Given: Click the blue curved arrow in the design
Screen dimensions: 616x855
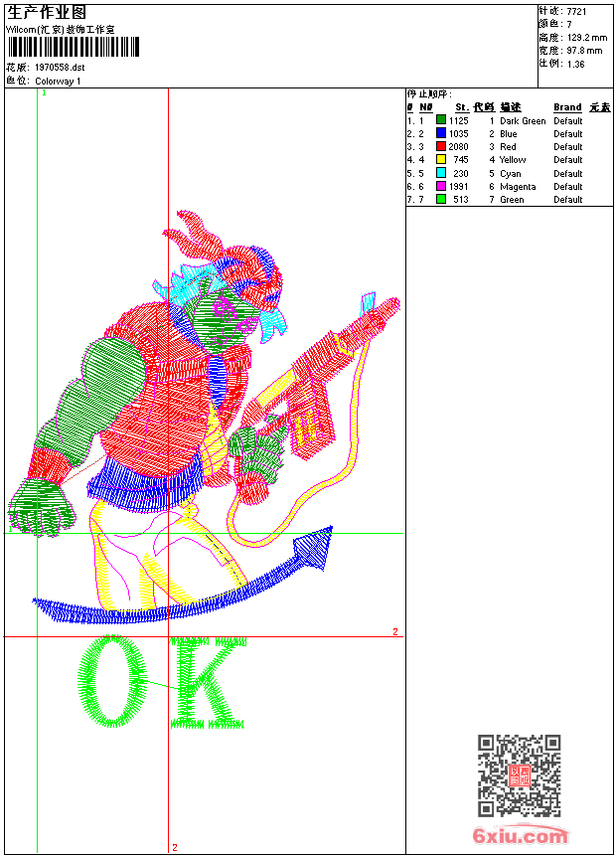Looking at the screenshot, I should [x=183, y=576].
